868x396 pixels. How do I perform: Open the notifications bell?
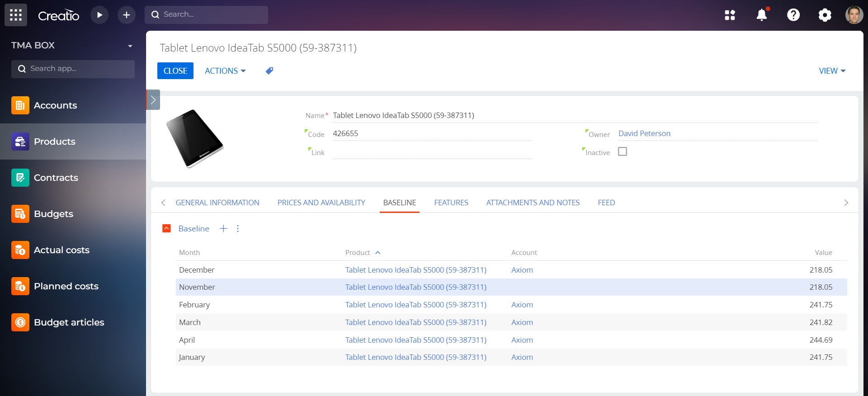pos(762,15)
